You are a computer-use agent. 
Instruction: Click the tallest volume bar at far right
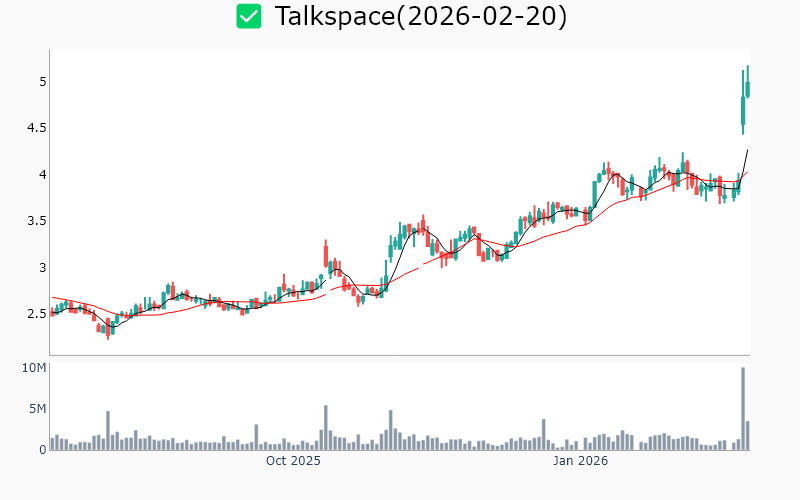pos(743,409)
